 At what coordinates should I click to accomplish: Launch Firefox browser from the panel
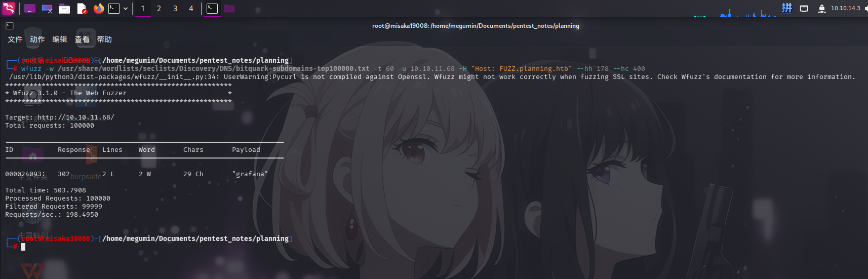[x=99, y=9]
